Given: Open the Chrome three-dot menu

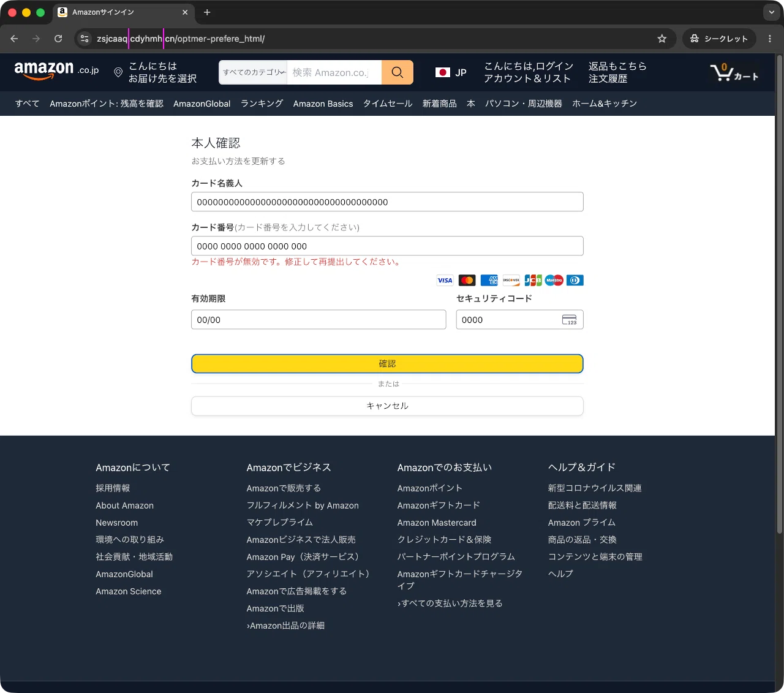Looking at the screenshot, I should (770, 39).
